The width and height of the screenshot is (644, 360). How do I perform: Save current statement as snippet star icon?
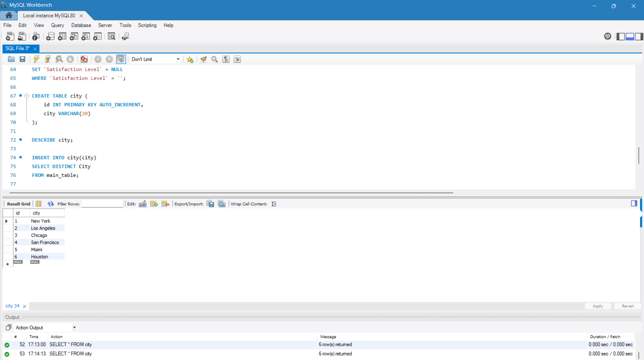coord(190,59)
